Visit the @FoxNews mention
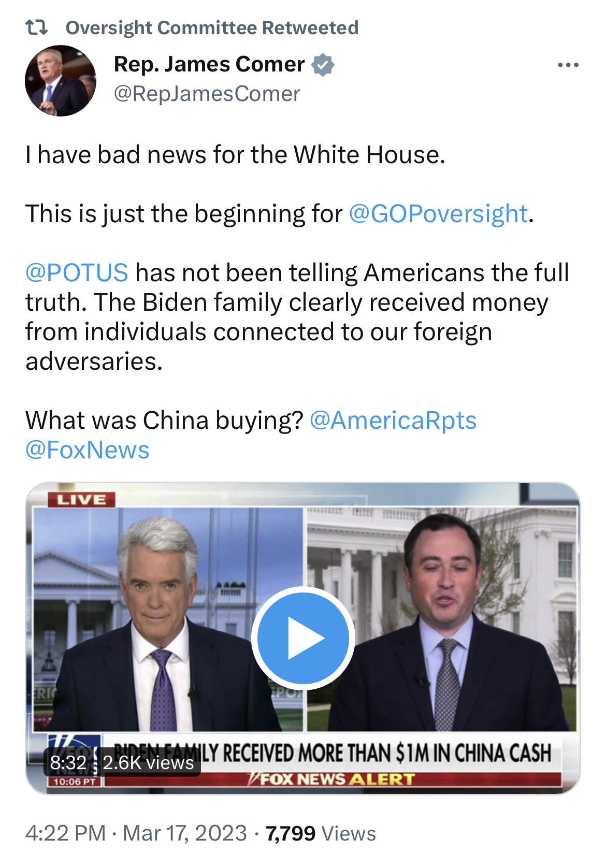The height and width of the screenshot is (868, 606). pyautogui.click(x=87, y=450)
